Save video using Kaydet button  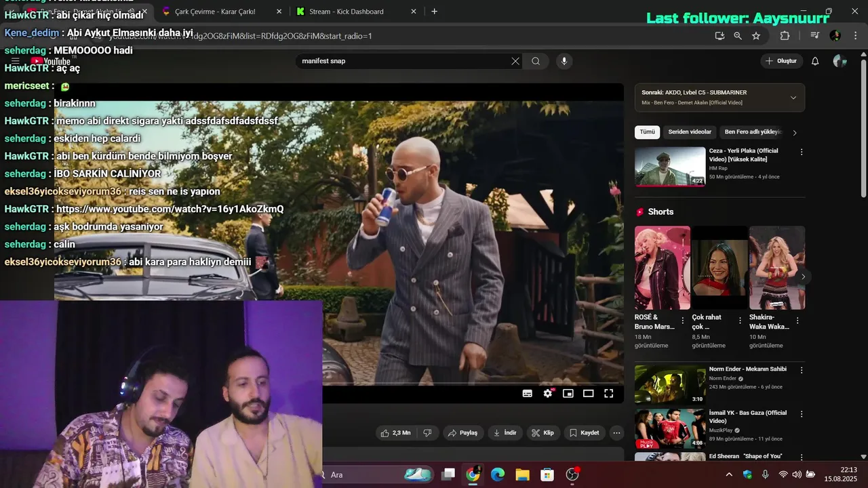pyautogui.click(x=585, y=432)
